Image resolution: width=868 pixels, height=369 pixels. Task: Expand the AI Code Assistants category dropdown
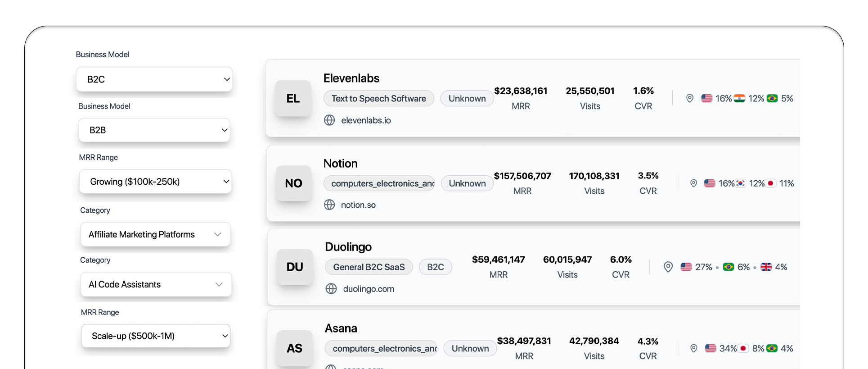[x=156, y=284]
